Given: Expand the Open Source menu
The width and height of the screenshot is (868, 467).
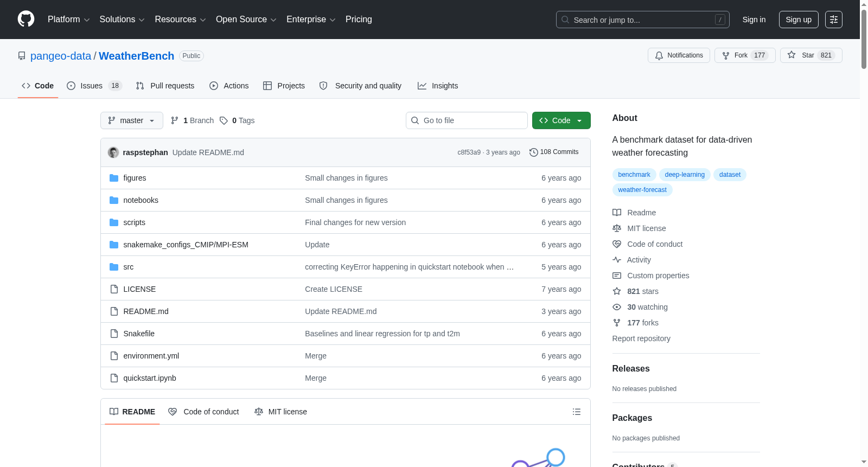Looking at the screenshot, I should pyautogui.click(x=246, y=20).
